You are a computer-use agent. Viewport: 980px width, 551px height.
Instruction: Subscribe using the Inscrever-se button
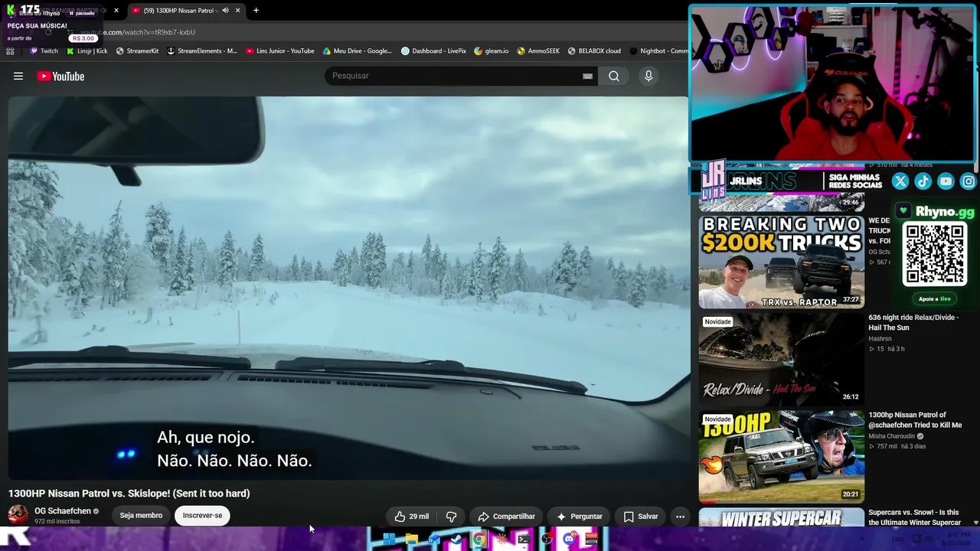click(x=202, y=516)
